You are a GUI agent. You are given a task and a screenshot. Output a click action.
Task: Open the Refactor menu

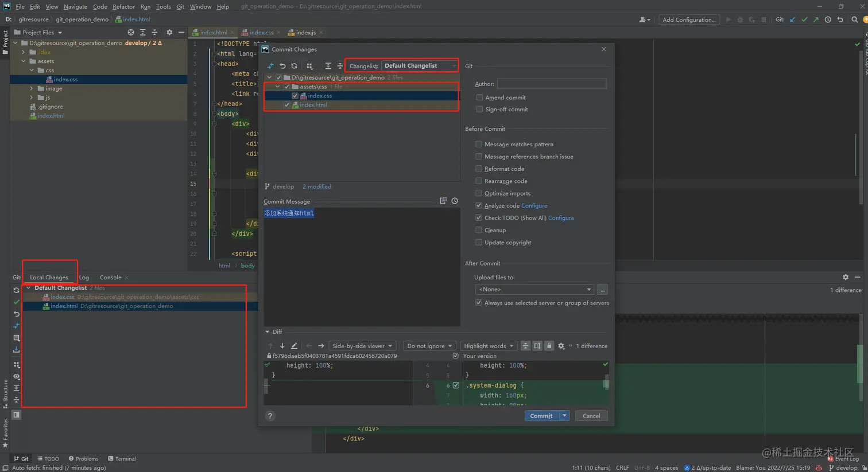click(x=123, y=6)
